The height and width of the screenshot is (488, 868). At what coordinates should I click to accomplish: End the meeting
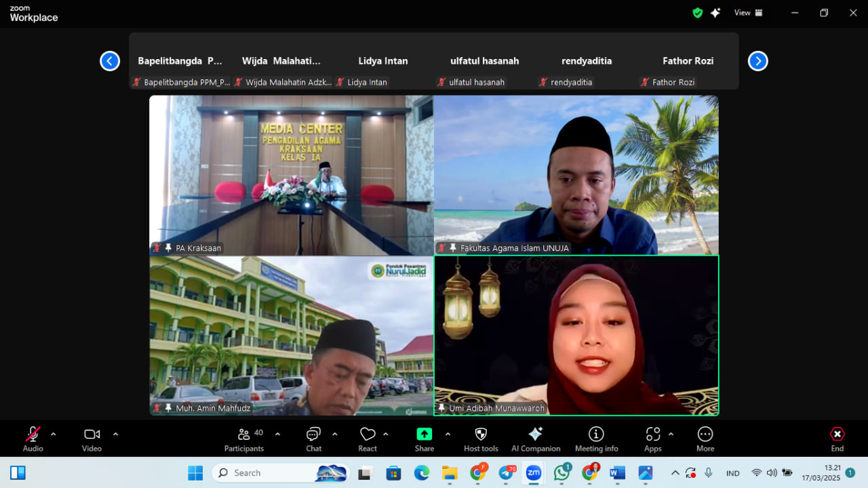[x=837, y=439]
